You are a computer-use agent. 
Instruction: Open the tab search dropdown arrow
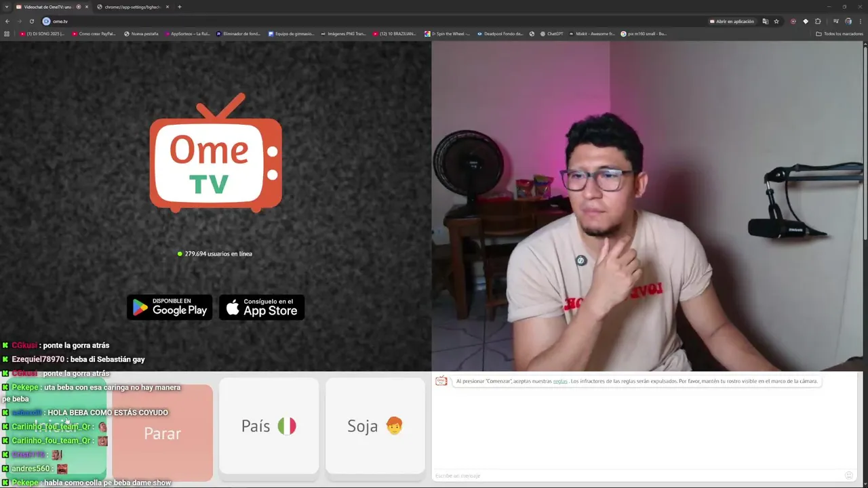6,7
